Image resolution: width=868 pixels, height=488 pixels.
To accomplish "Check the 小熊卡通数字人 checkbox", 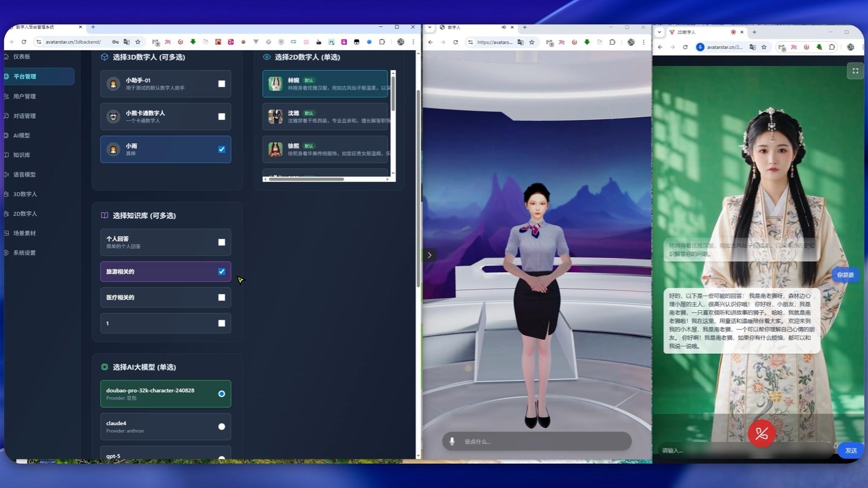I will tap(222, 117).
